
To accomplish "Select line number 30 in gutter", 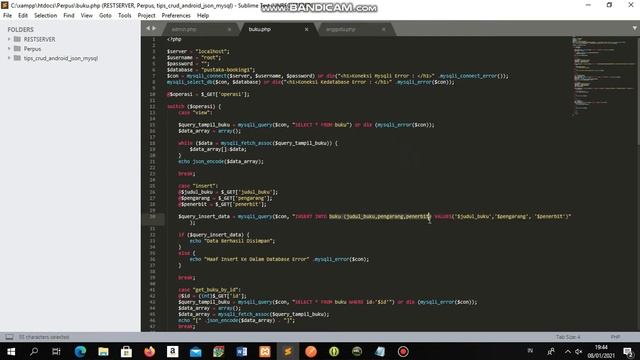I will tap(153, 216).
